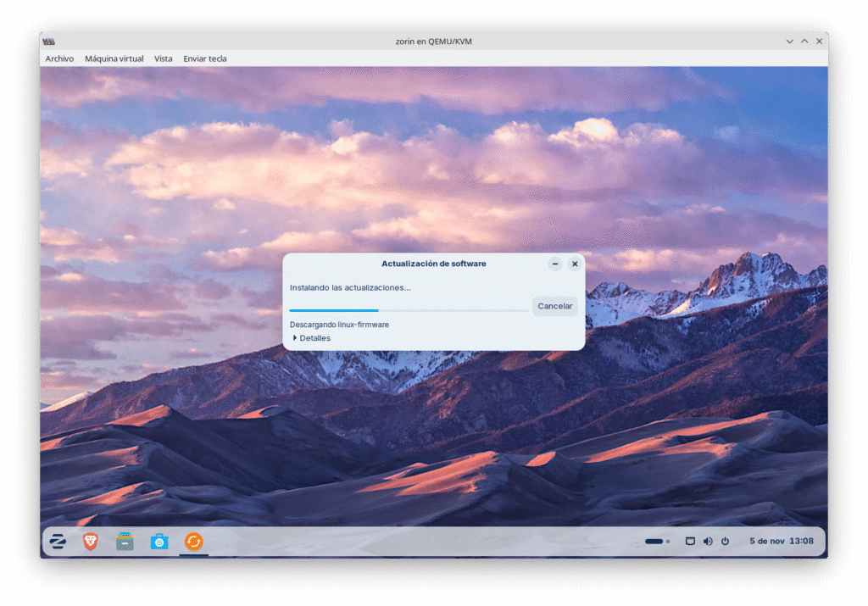Click the virt-manager icon in title bar
This screenshot has height=606, width=868.
tap(49, 41)
